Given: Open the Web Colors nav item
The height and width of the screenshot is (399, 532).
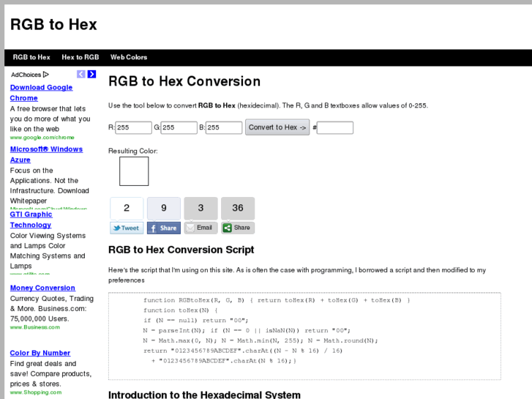Looking at the screenshot, I should 129,57.
